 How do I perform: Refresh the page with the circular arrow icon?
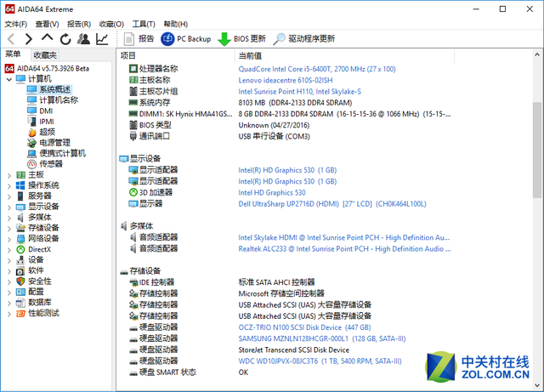click(x=65, y=39)
